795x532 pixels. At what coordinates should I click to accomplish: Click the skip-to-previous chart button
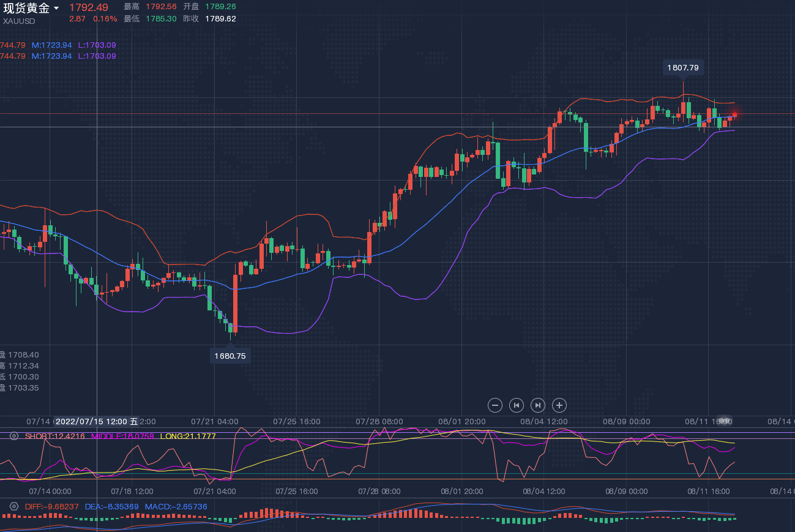tap(517, 405)
